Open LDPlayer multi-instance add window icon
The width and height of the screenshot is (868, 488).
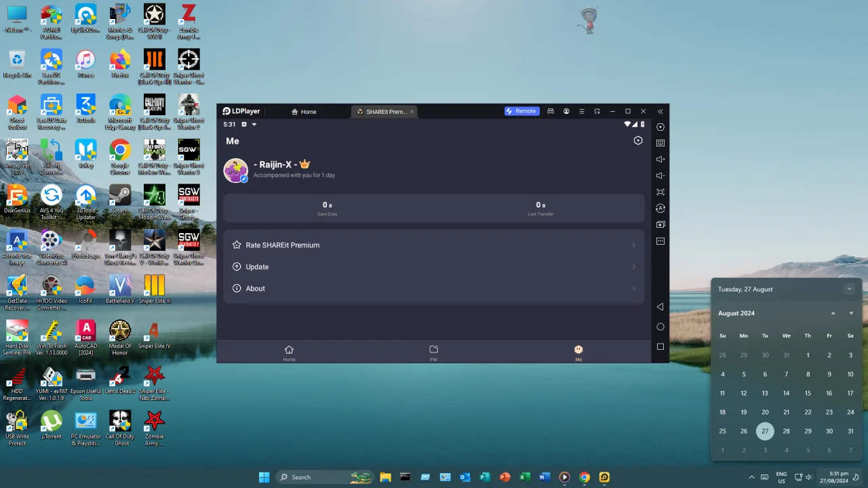660,224
